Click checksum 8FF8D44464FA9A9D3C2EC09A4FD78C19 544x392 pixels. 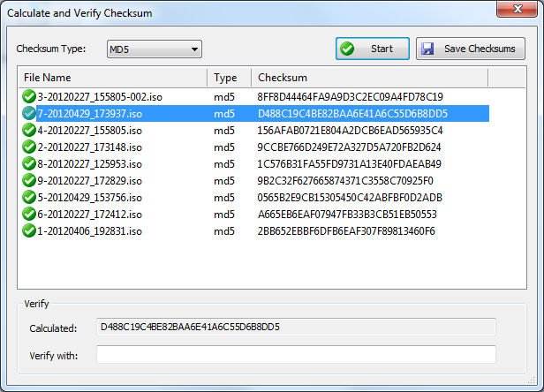click(350, 97)
